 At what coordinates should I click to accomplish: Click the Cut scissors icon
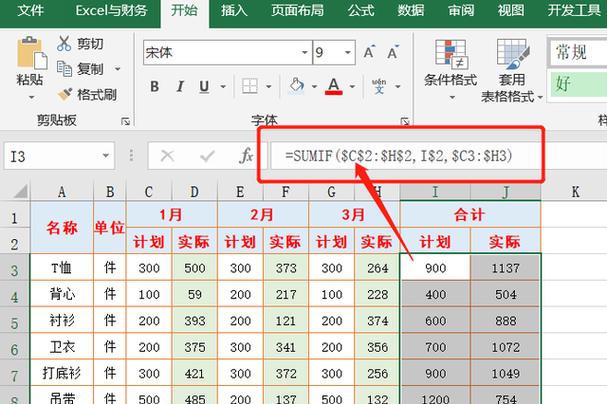pyautogui.click(x=64, y=44)
